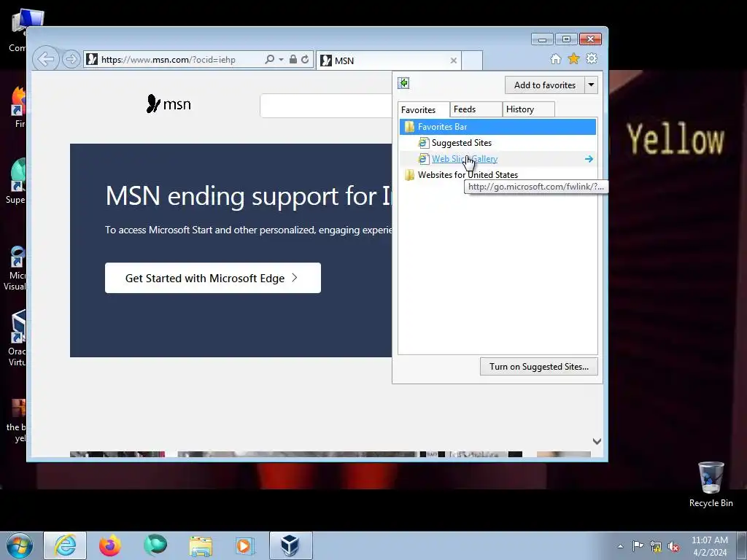The height and width of the screenshot is (560, 747).
Task: Refresh the MSN page
Action: point(305,60)
